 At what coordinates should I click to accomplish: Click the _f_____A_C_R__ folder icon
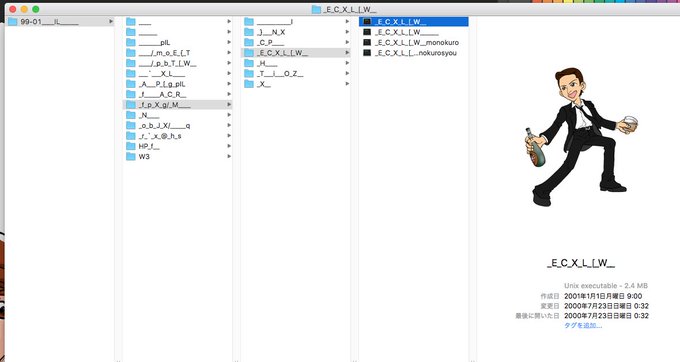(131, 94)
